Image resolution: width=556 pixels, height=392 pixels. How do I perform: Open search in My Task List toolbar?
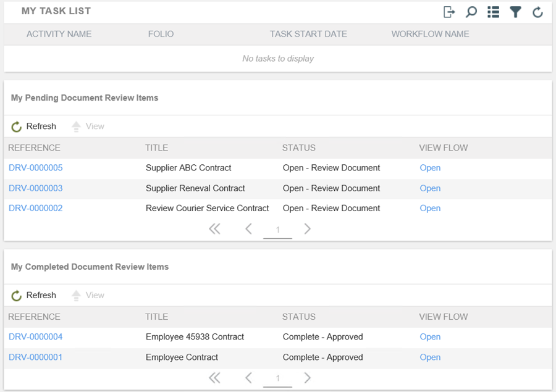(471, 12)
